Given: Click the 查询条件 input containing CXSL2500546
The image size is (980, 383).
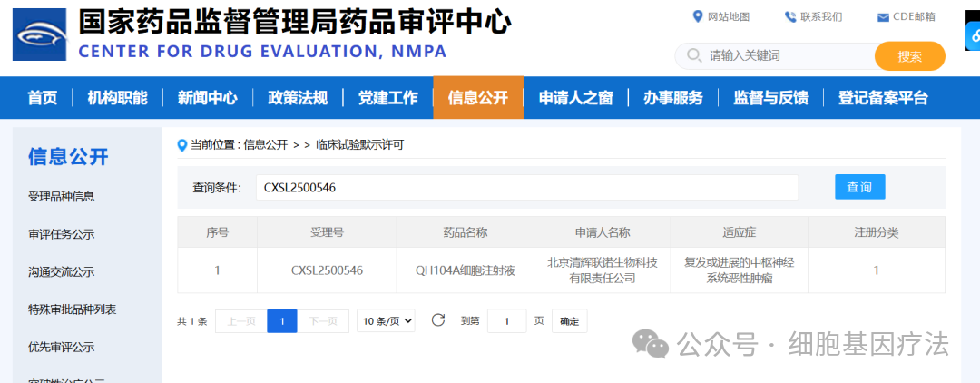Looking at the screenshot, I should click(x=527, y=187).
